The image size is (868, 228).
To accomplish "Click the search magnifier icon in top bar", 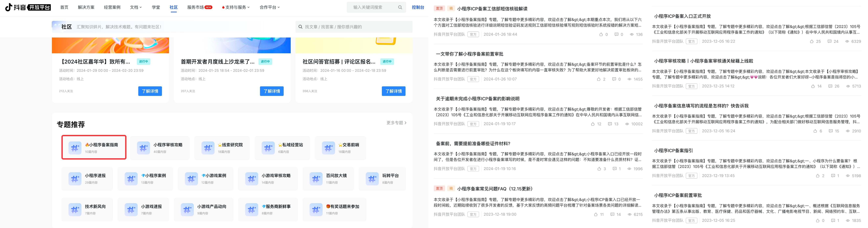I will coord(400,7).
